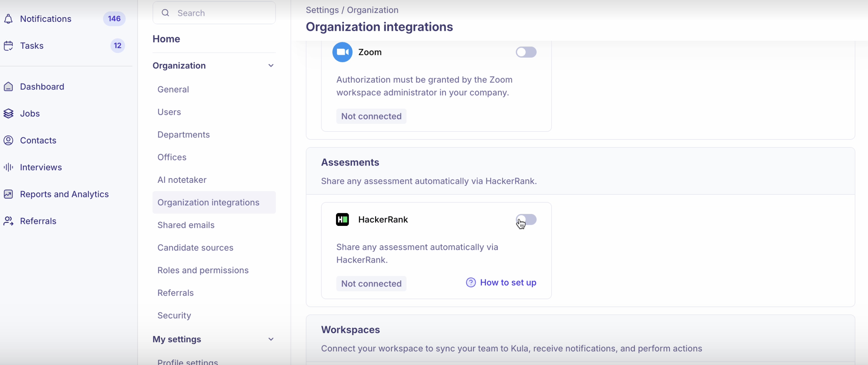Toggle the HackerRank integration switch

(526, 219)
